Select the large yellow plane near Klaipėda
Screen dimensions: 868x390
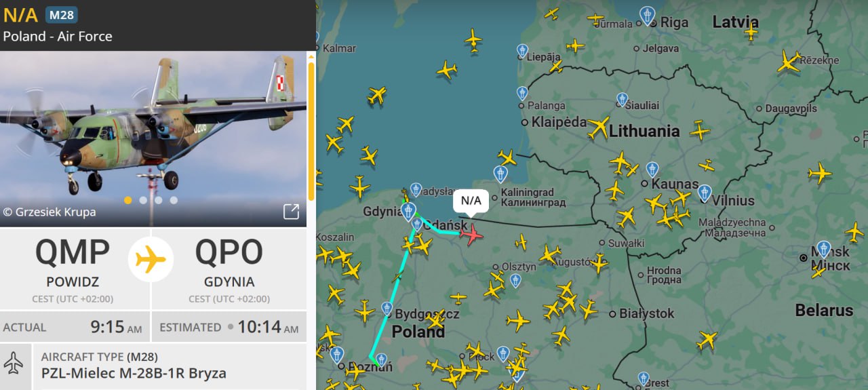(x=599, y=128)
